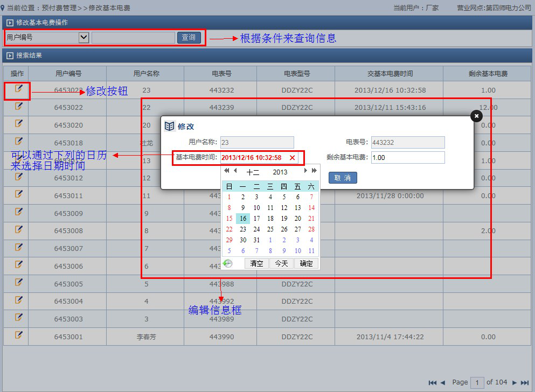This screenshot has height=392, width=535.
Task: Click edit icon for user 6453018
Action: click(18, 142)
